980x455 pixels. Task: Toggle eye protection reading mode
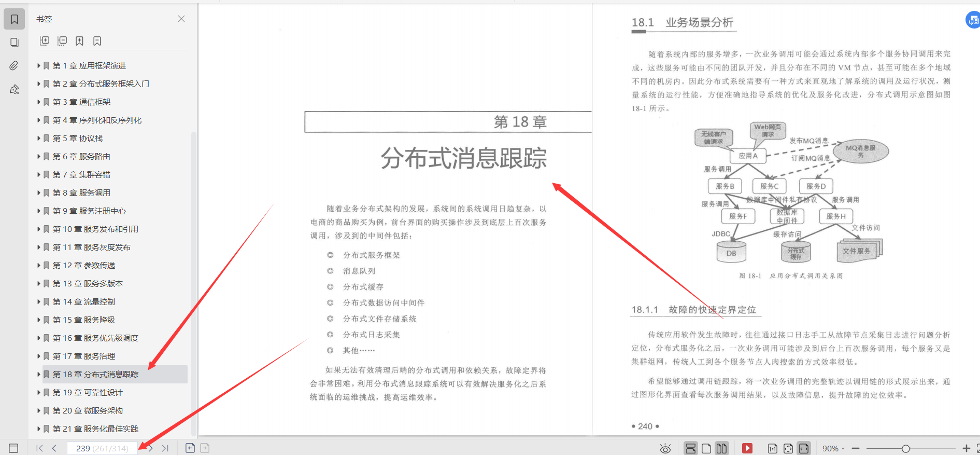[665, 449]
